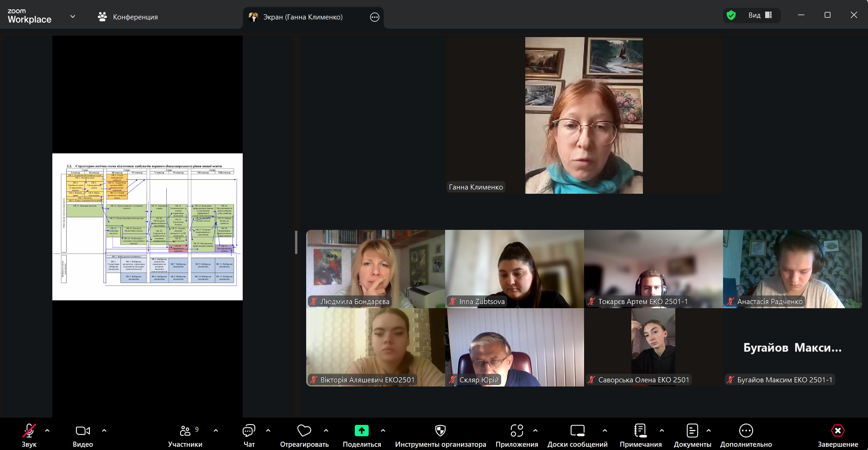Viewport: 868px width, 450px height.
Task: Click the Завершение end meeting button
Action: (x=837, y=436)
